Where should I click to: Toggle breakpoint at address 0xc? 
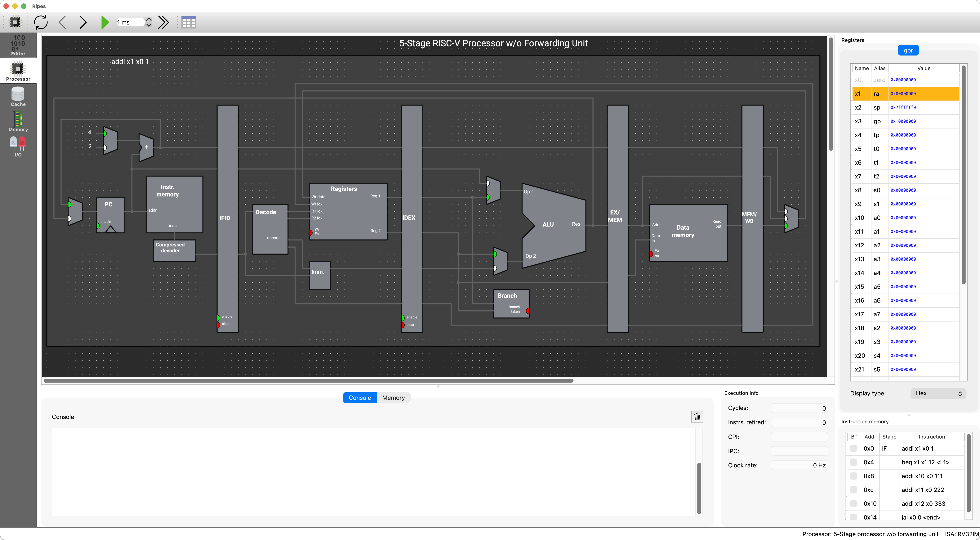[x=853, y=490]
